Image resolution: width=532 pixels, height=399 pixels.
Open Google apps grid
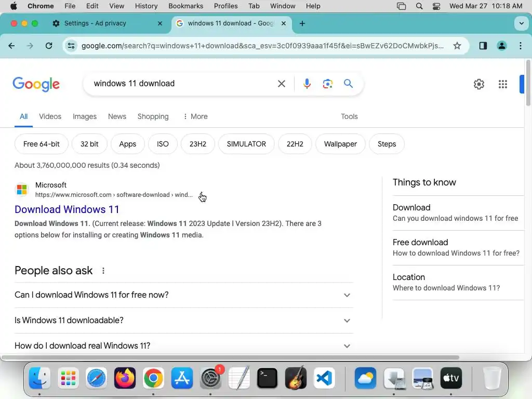click(503, 84)
